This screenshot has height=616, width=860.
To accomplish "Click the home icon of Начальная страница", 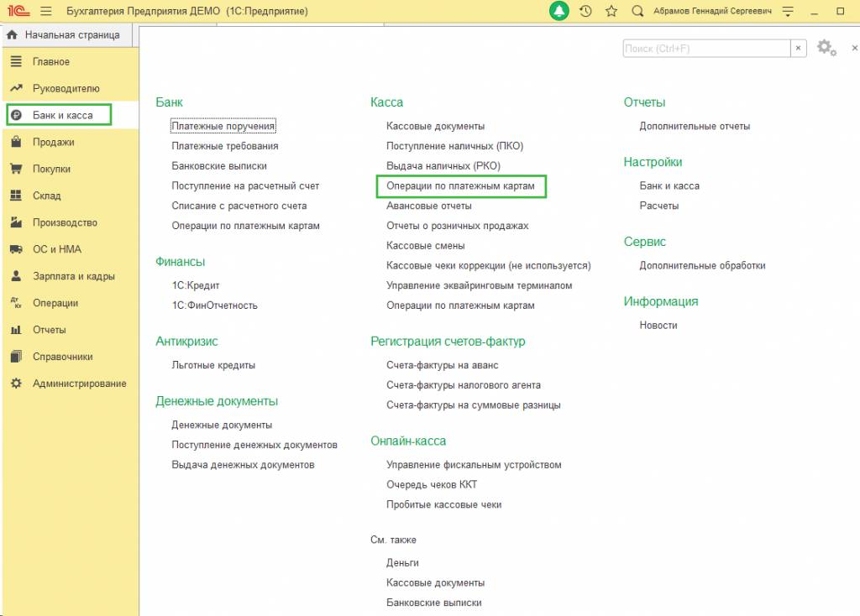I will [x=12, y=34].
